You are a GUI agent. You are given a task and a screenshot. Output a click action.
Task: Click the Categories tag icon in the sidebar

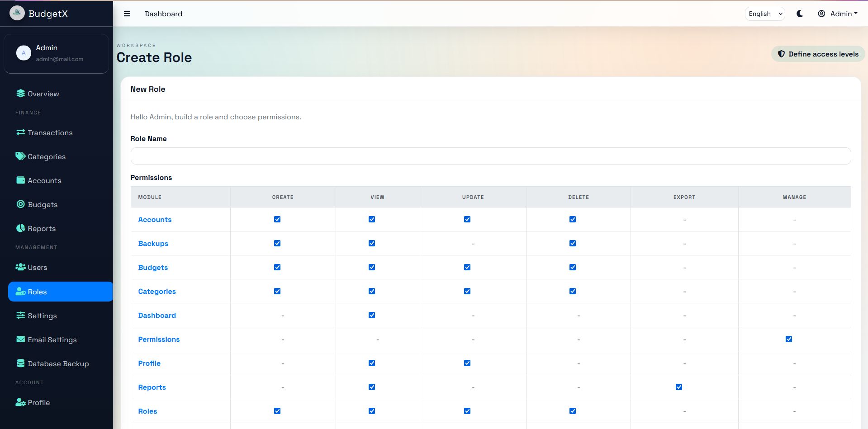pyautogui.click(x=20, y=156)
